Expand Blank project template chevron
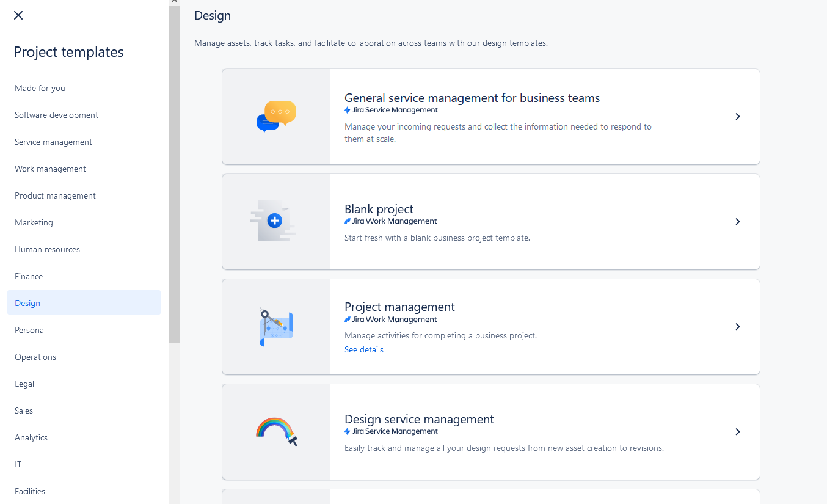 [x=738, y=222]
